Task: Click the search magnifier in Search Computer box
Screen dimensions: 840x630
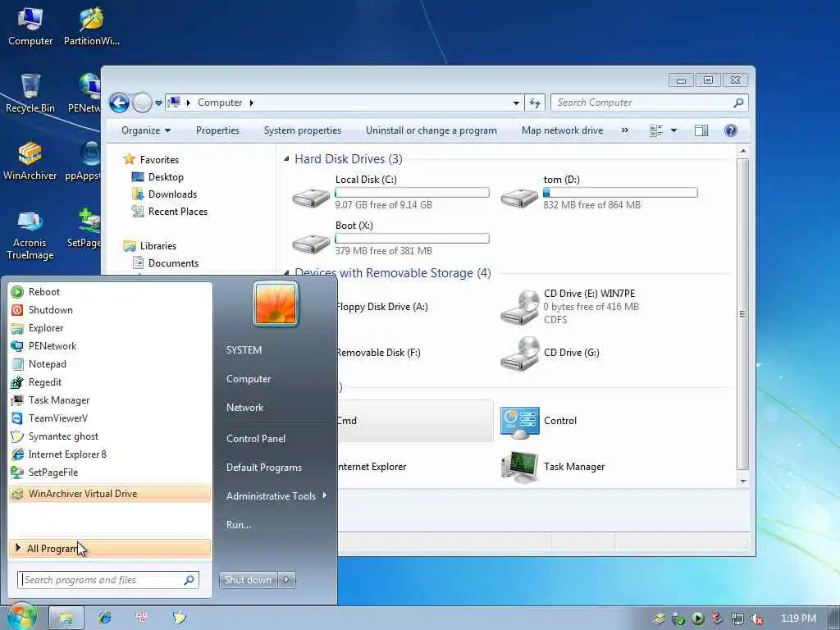Action: (x=738, y=103)
